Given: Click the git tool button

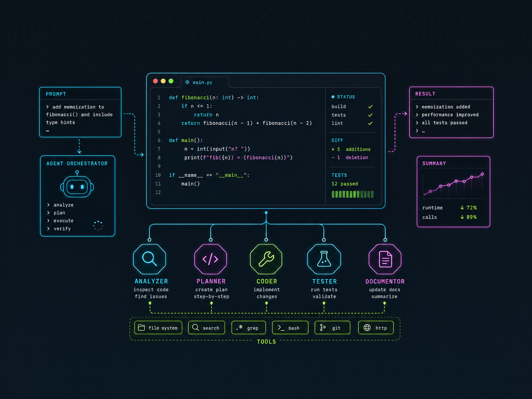Looking at the screenshot, I should click(x=332, y=328).
